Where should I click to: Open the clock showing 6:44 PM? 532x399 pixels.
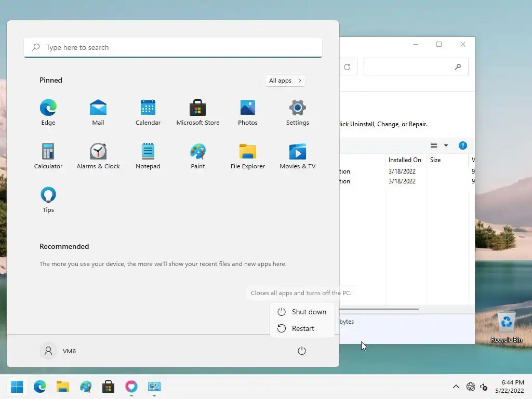pyautogui.click(x=510, y=387)
